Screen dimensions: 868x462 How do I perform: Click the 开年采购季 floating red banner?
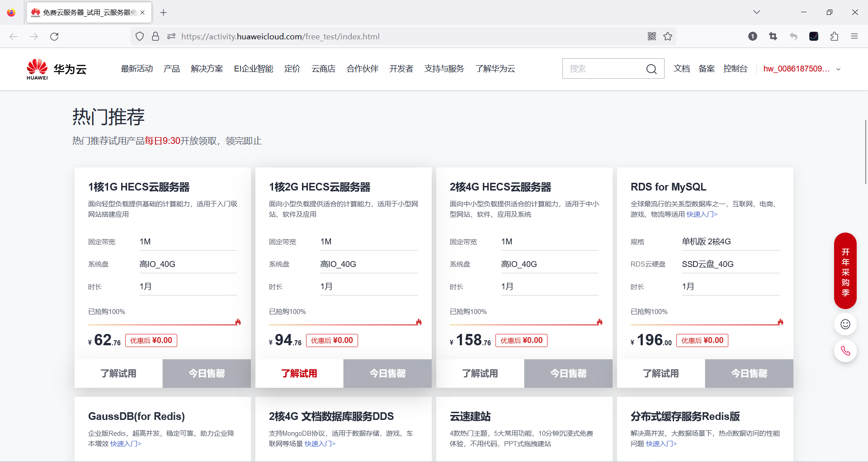pos(845,271)
